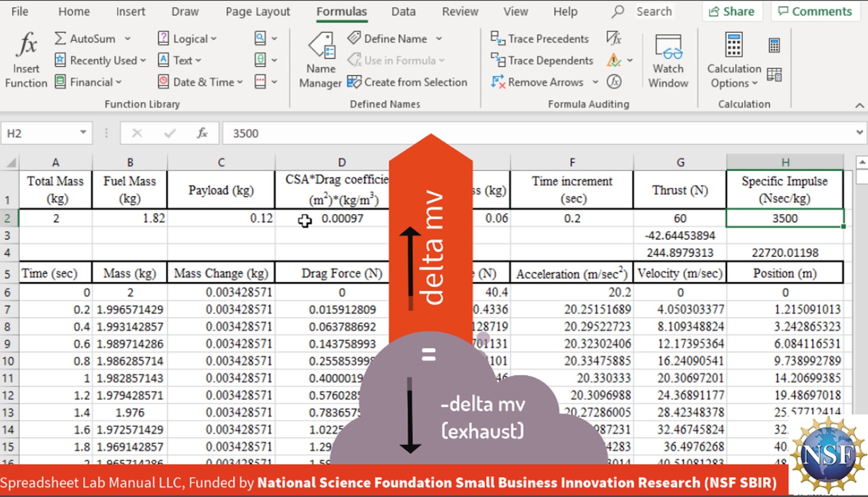The height and width of the screenshot is (497, 868).
Task: Expand the formula bar
Action: click(x=860, y=133)
